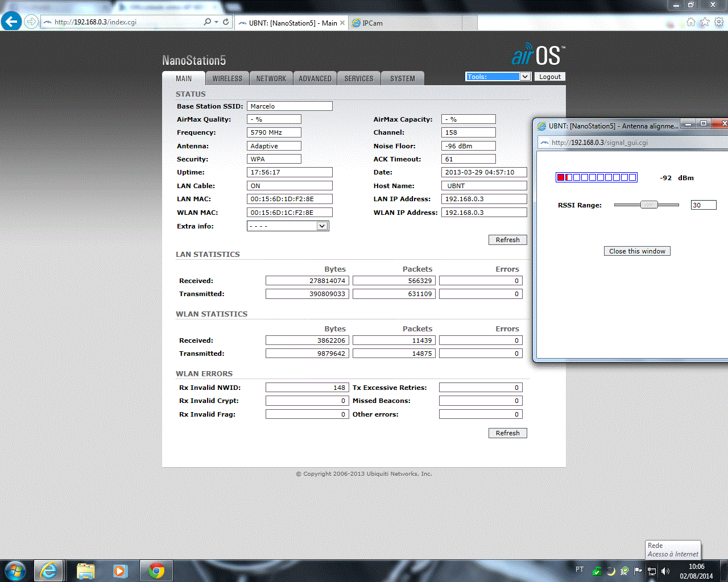Click the Frequency field showing 5790 MHz
Screen dimensions: 728x582
274,132
